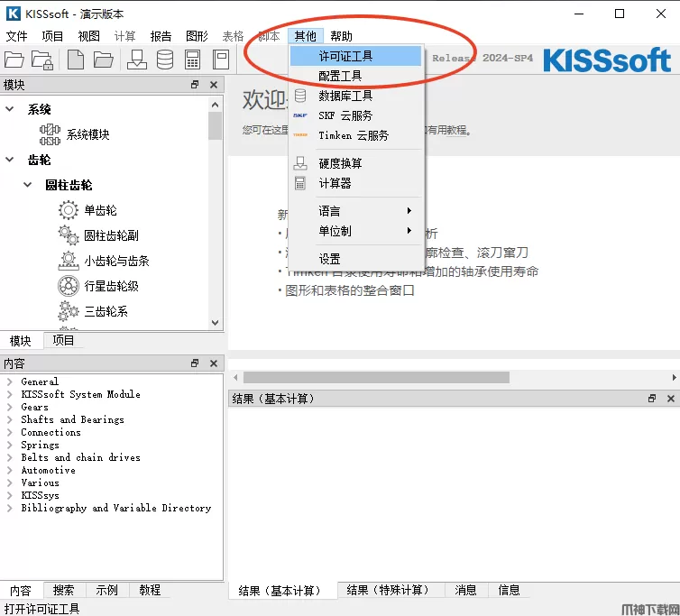This screenshot has width=680, height=616.
Task: Click the window layout toolbar icon
Action: tap(221, 60)
